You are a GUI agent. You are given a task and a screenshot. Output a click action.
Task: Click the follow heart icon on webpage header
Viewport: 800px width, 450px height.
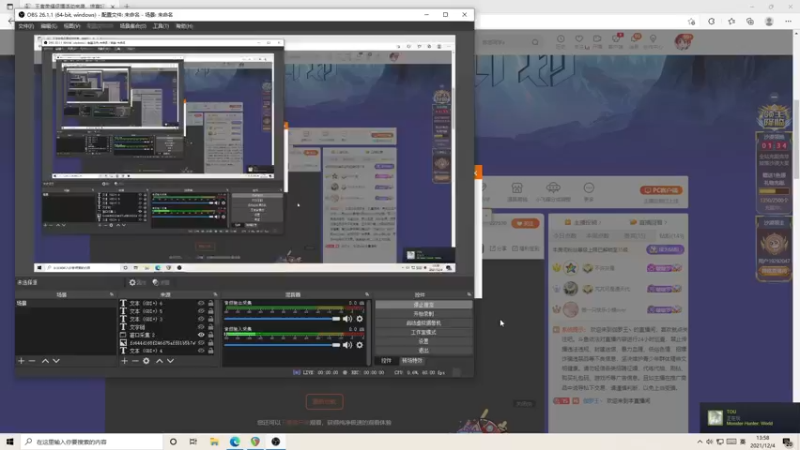(579, 39)
